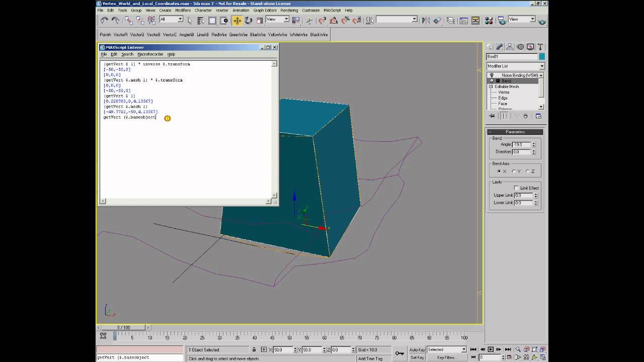Click the Configure Modifier Sets icon

click(538, 116)
